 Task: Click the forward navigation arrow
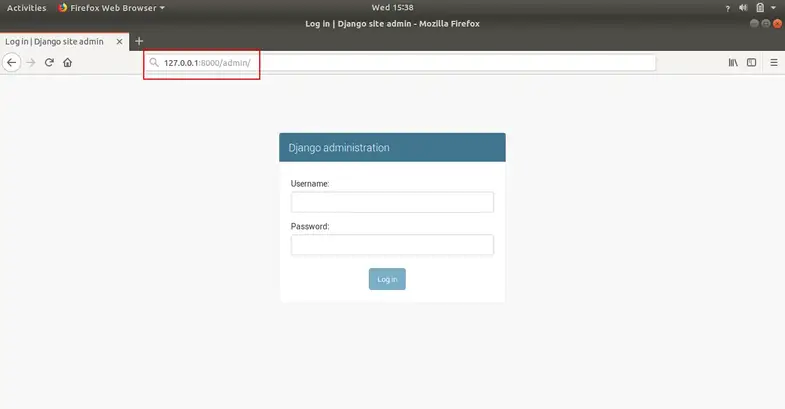[31, 63]
